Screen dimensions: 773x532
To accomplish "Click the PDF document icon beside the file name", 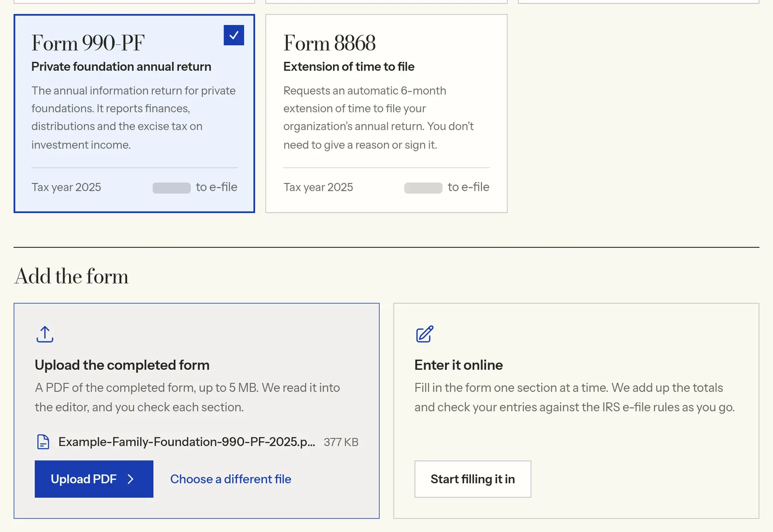I will click(43, 442).
